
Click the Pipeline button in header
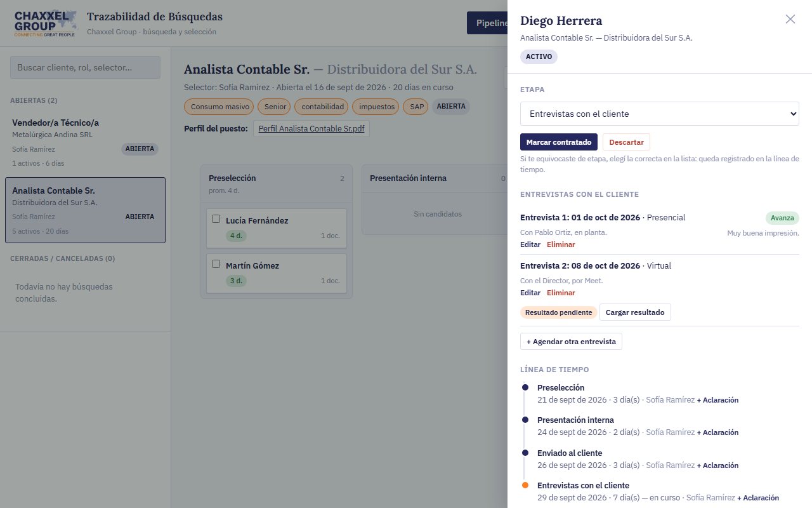(x=487, y=23)
